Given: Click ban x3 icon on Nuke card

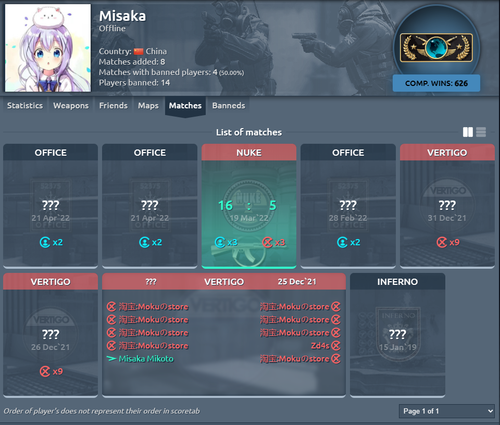Looking at the screenshot, I should coord(267,242).
